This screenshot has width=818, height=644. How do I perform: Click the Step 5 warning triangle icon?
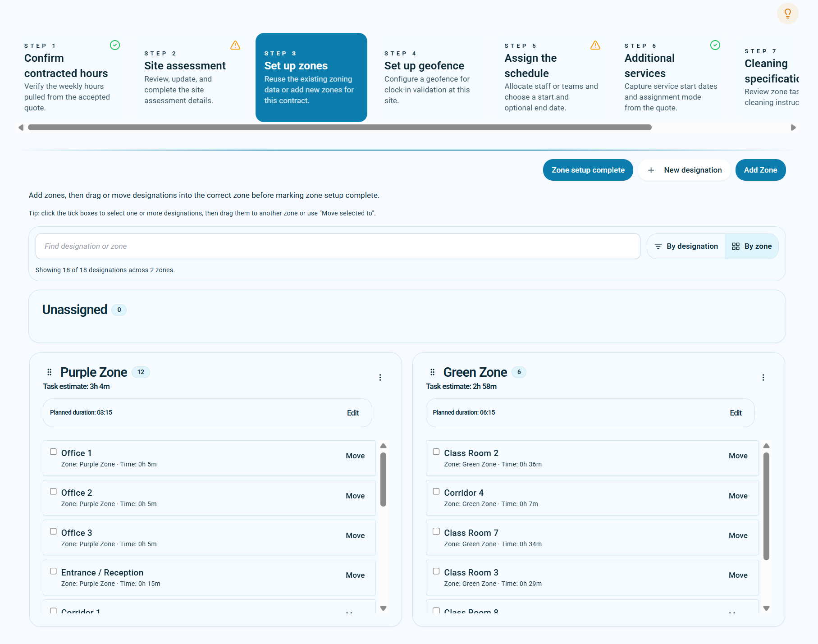pyautogui.click(x=595, y=45)
